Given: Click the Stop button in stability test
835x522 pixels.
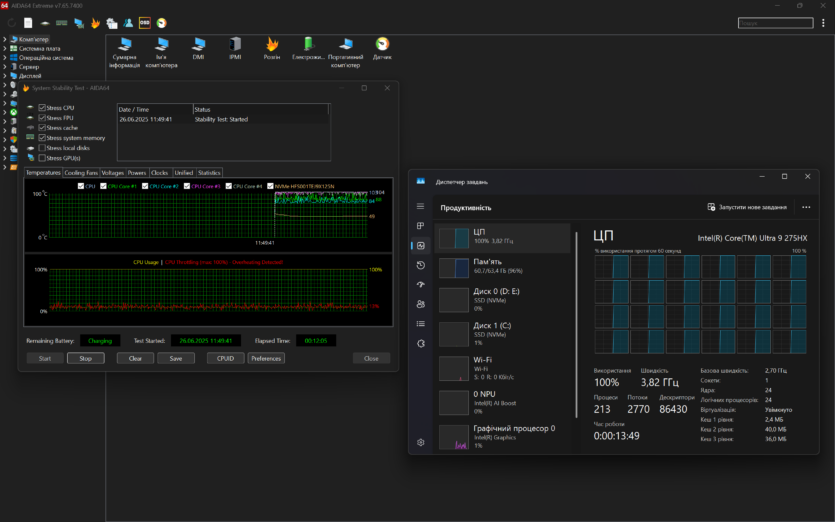Looking at the screenshot, I should pos(86,358).
